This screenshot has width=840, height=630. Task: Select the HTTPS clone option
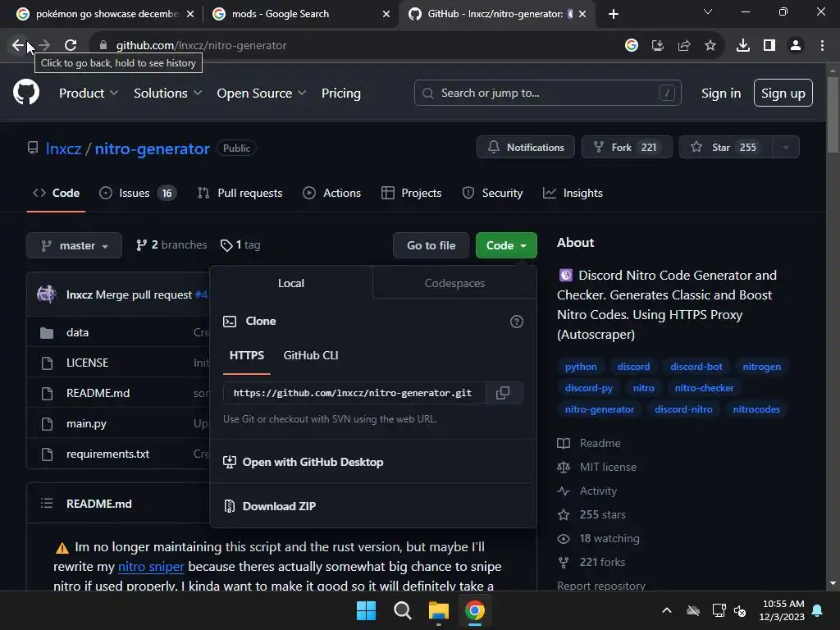(x=246, y=355)
